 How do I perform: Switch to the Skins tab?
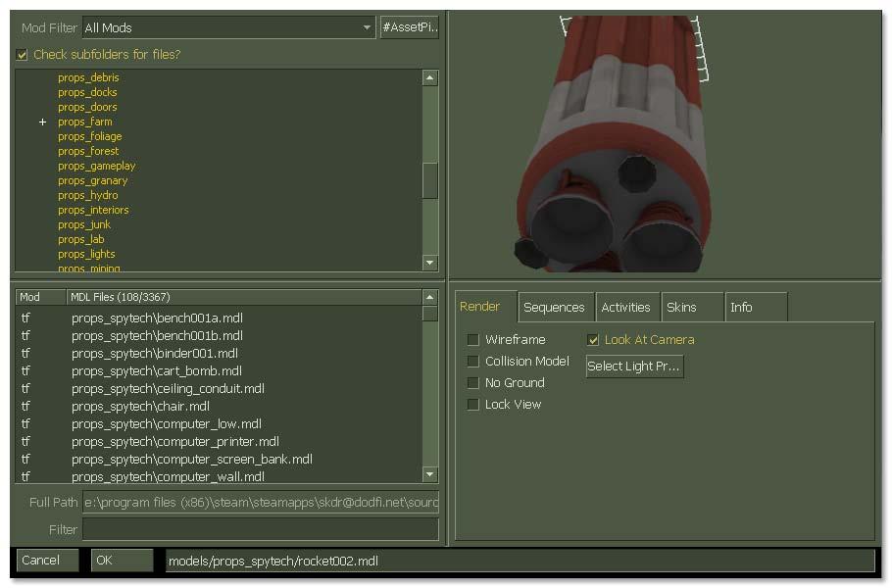pos(692,307)
